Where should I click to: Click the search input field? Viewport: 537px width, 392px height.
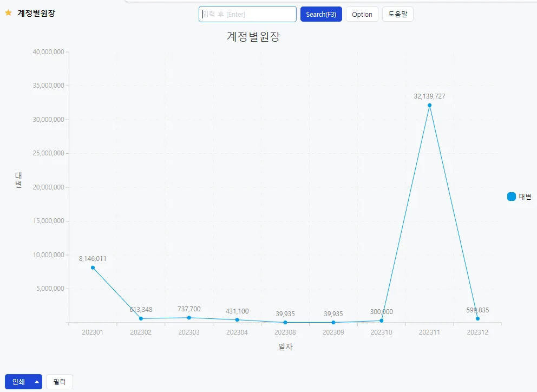pos(247,14)
